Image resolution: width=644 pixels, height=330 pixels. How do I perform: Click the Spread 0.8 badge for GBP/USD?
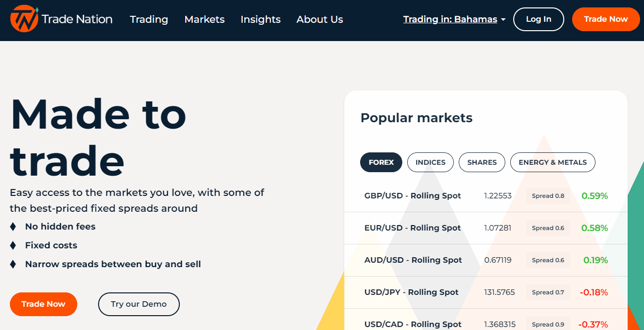[x=548, y=196]
